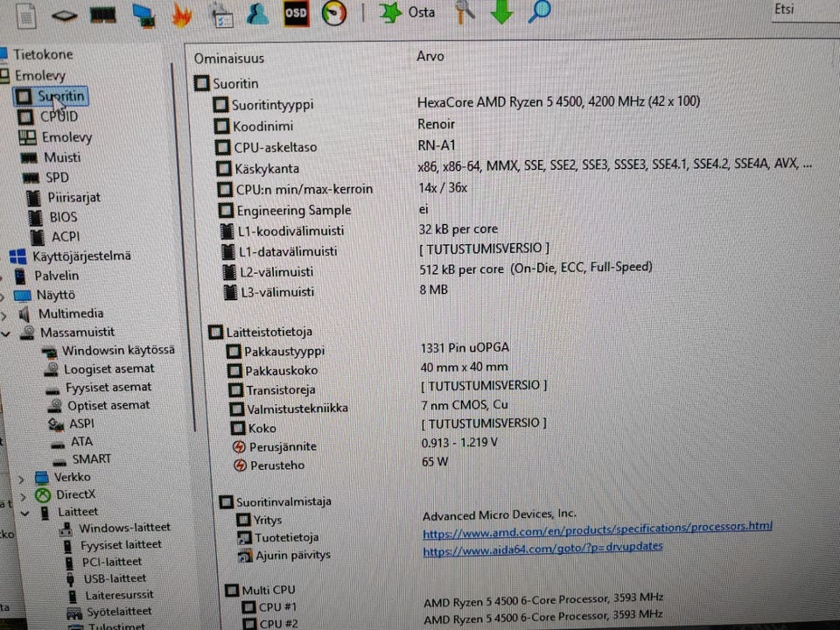Click the green download arrow icon

pos(501,12)
